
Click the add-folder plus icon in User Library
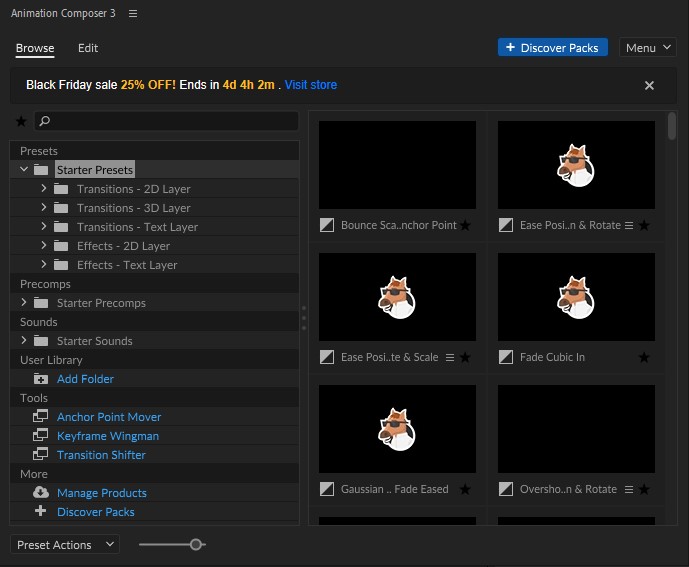(41, 378)
